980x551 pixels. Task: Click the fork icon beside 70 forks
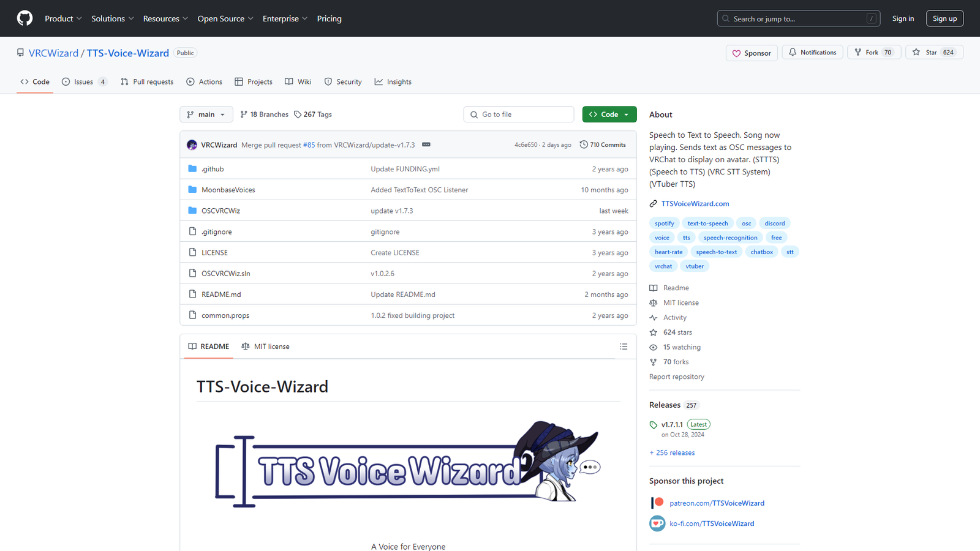pos(654,362)
